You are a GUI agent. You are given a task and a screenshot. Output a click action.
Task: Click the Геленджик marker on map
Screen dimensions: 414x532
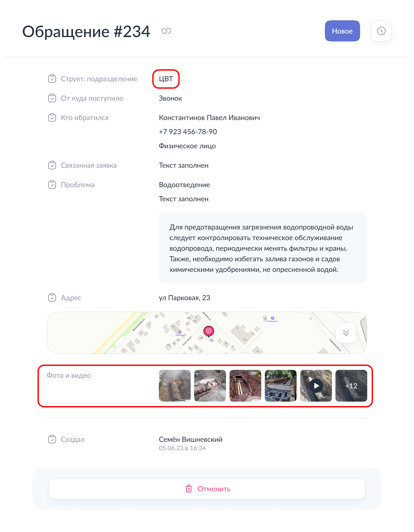[272, 319]
